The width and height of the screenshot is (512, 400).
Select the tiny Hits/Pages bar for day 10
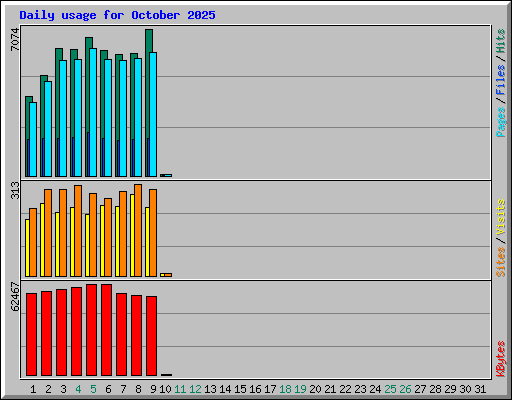click(166, 175)
